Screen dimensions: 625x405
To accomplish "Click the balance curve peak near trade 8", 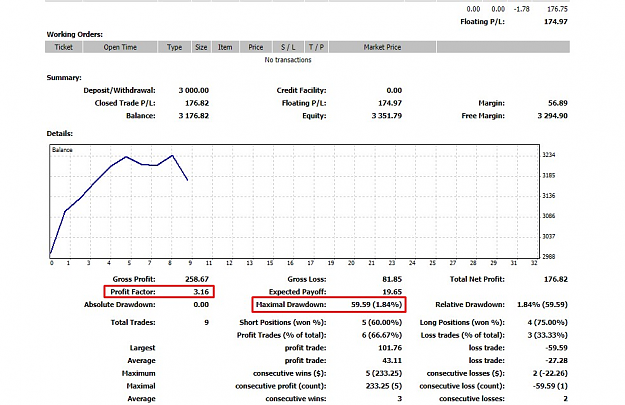I will coord(172,155).
